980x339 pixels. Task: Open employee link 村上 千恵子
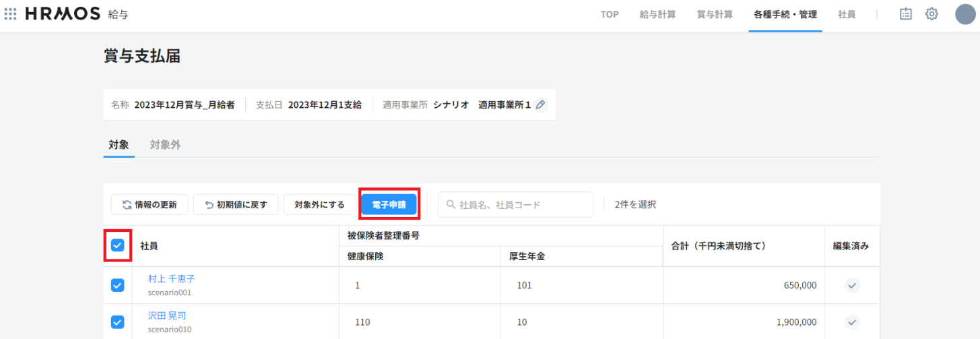coord(171,279)
